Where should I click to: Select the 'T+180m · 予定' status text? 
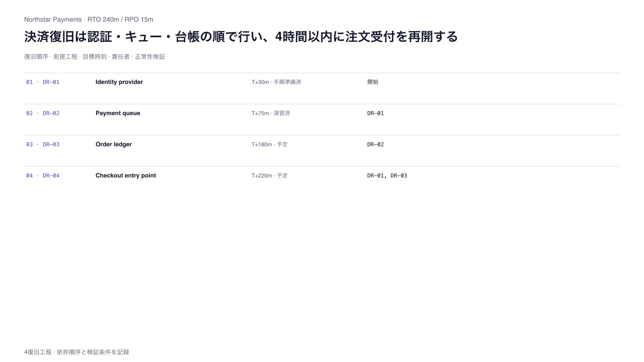270,144
